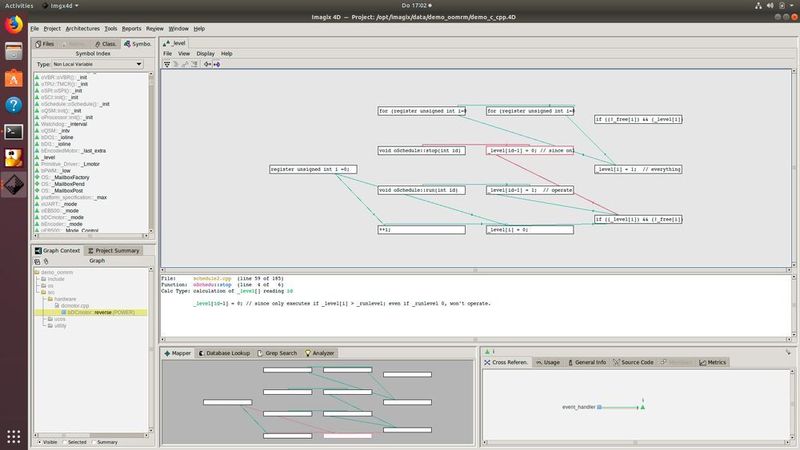Viewport: 800px width, 450px height.
Task: Switch to the Metrics tab
Action: (x=713, y=362)
